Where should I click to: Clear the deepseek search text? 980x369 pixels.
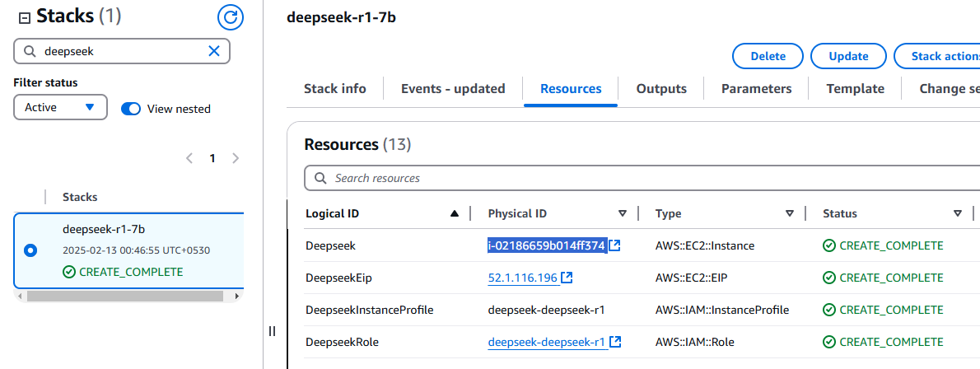[214, 51]
